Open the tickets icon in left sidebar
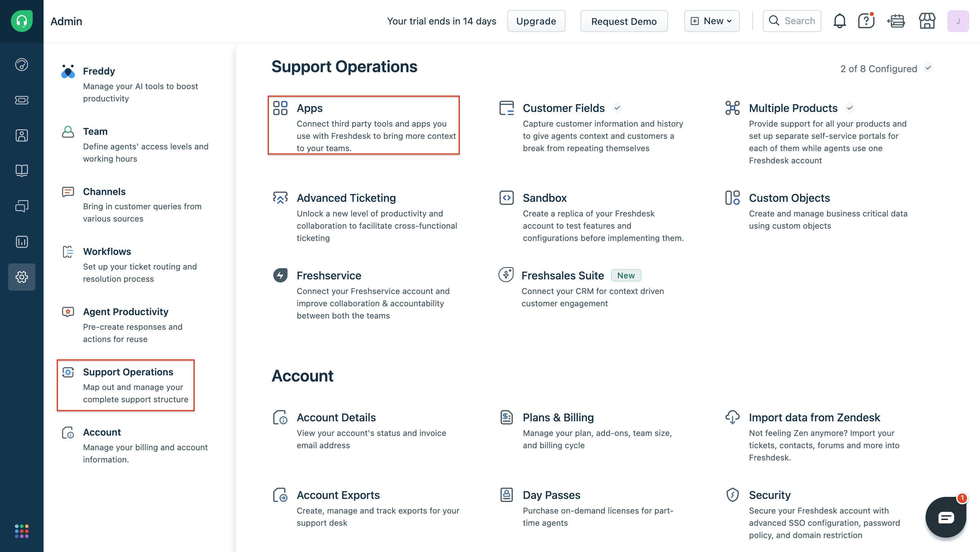The image size is (980, 552). pyautogui.click(x=22, y=100)
